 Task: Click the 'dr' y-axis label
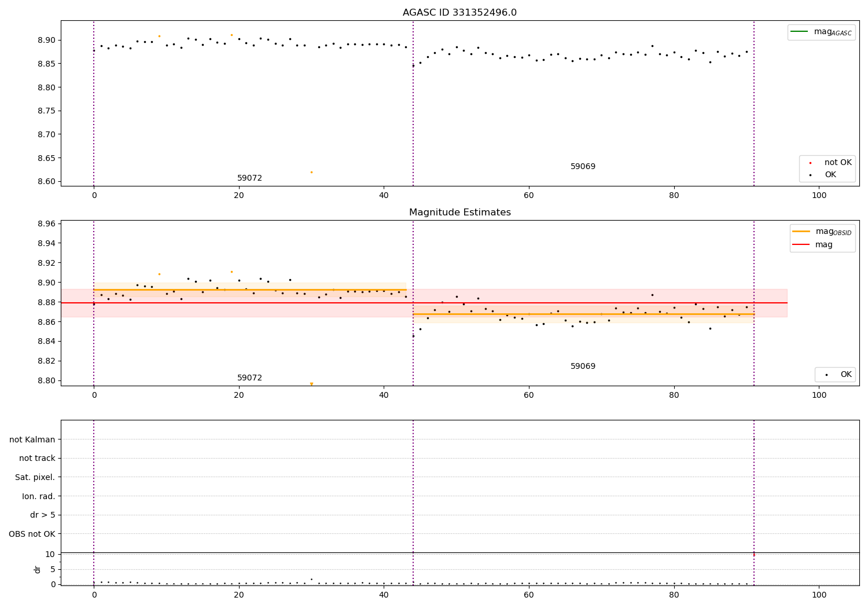click(38, 569)
